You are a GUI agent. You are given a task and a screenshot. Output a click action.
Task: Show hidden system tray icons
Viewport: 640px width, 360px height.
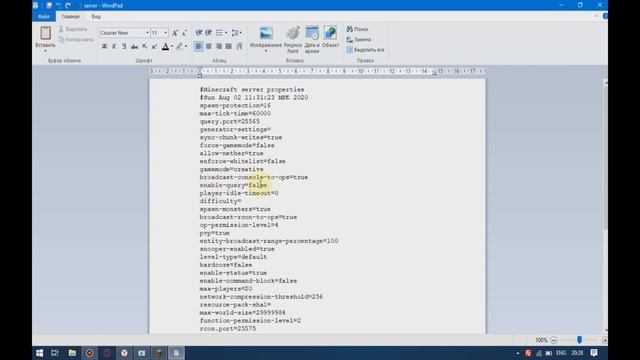[518, 353]
